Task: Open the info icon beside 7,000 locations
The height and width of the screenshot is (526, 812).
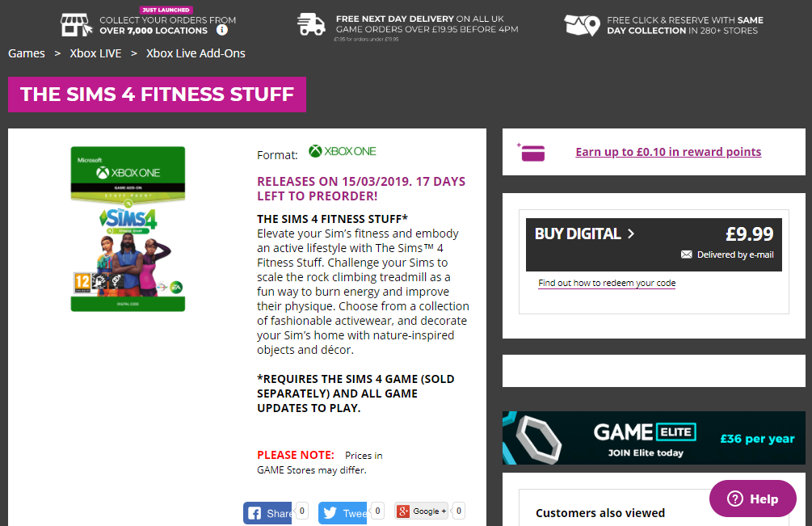Action: (x=222, y=30)
